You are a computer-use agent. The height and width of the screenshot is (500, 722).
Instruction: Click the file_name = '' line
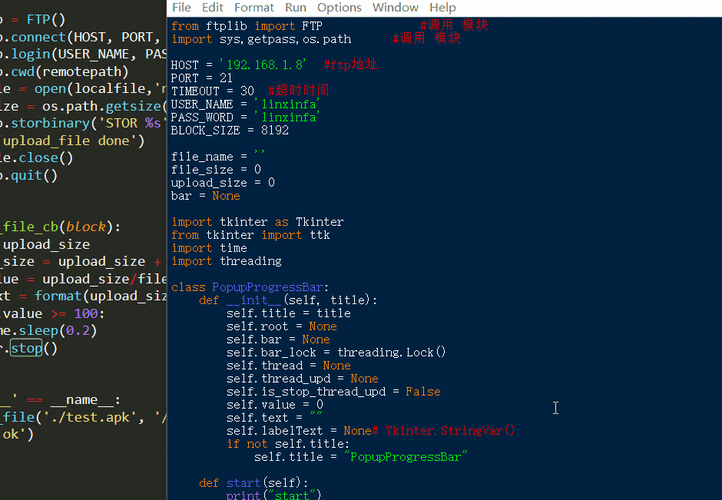[x=218, y=157]
